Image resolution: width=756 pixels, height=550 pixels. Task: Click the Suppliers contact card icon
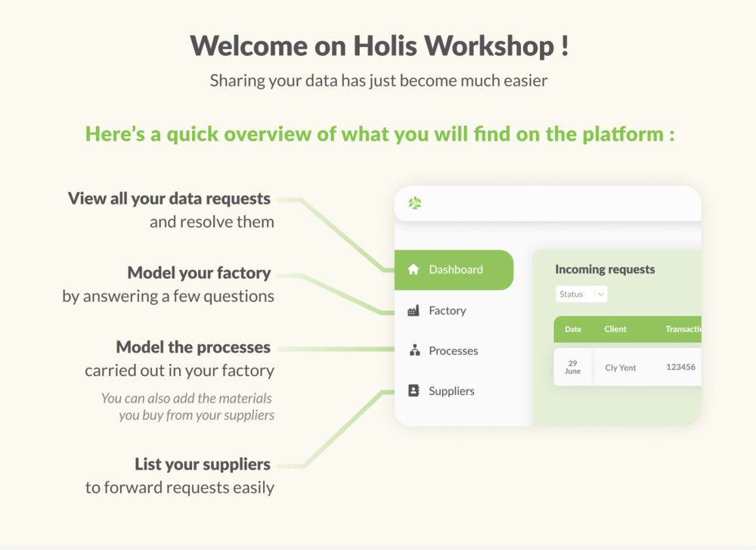click(x=414, y=391)
